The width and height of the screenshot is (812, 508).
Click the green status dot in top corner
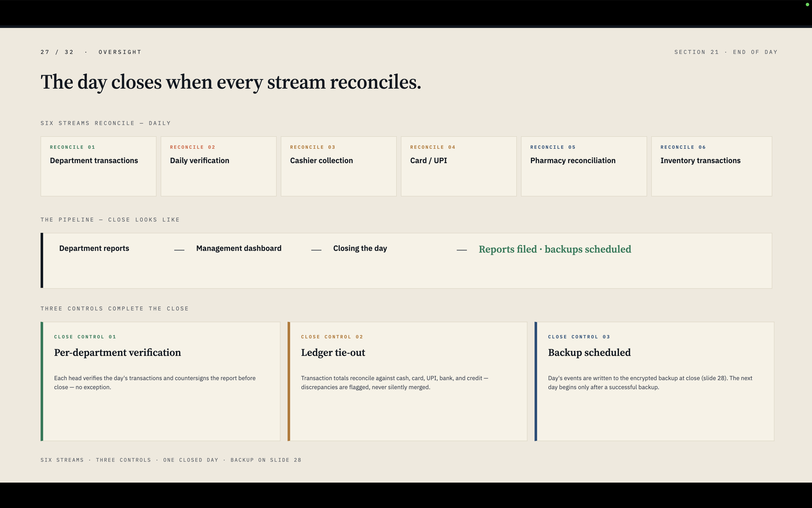point(807,4)
